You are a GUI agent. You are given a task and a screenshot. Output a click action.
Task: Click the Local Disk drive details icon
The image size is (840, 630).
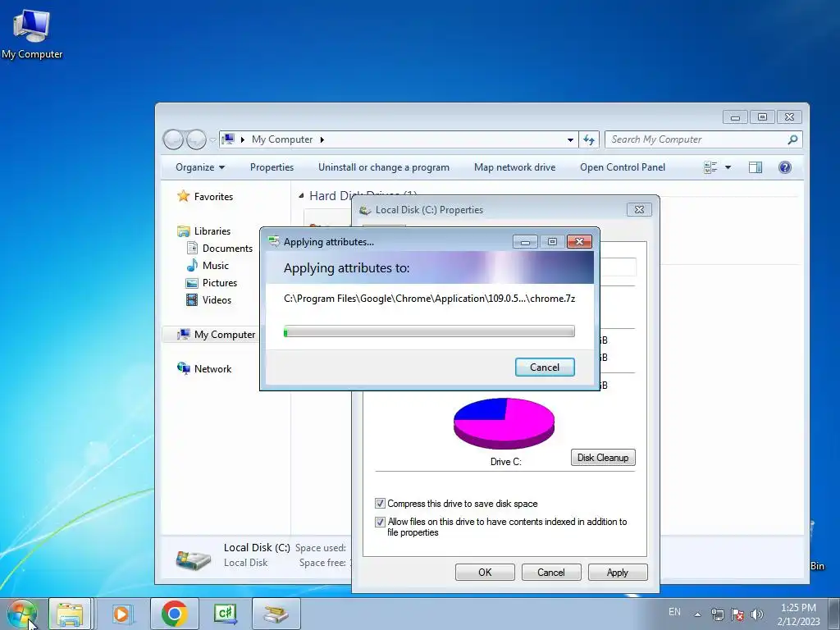coord(193,559)
